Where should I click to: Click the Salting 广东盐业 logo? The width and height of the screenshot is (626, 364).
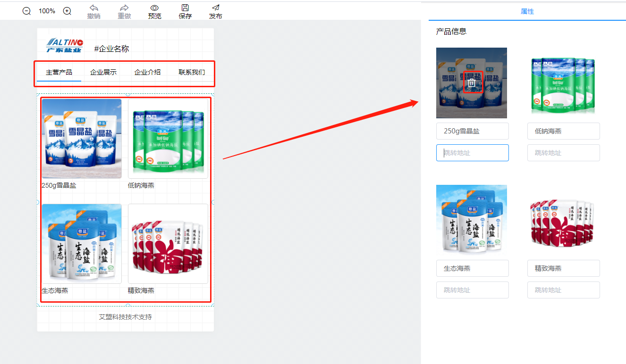click(x=64, y=46)
